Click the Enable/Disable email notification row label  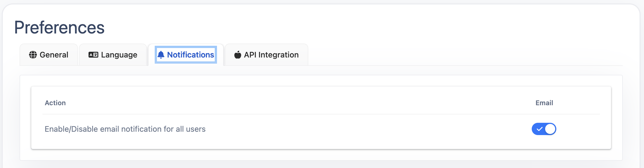tap(125, 129)
